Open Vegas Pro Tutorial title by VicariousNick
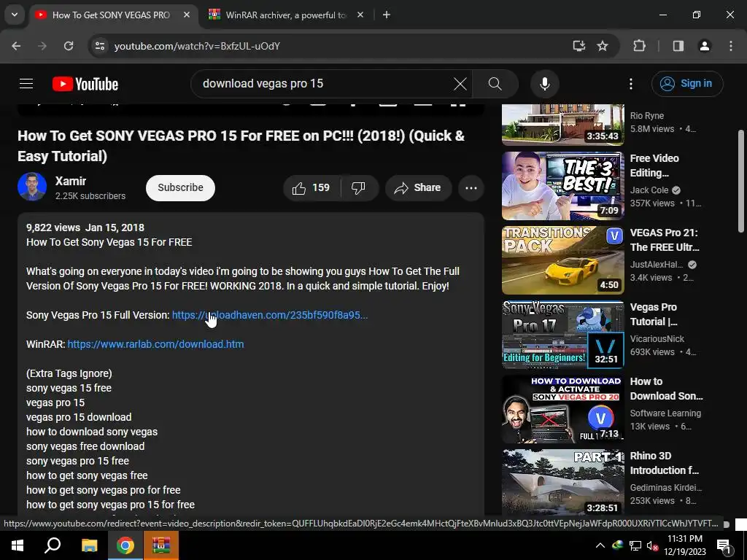This screenshot has height=560, width=747. [654, 314]
